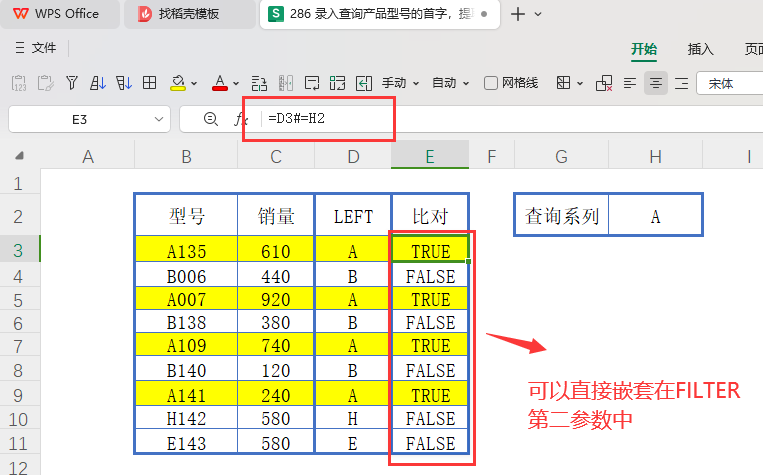
Task: Open the name box dropdown next to E3
Action: pos(159,119)
